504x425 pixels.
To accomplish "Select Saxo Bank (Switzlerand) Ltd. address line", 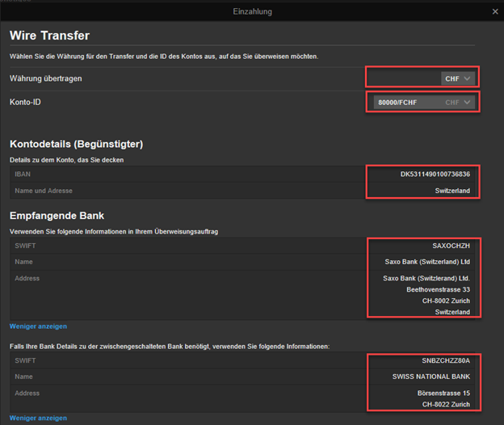I will pyautogui.click(x=426, y=279).
